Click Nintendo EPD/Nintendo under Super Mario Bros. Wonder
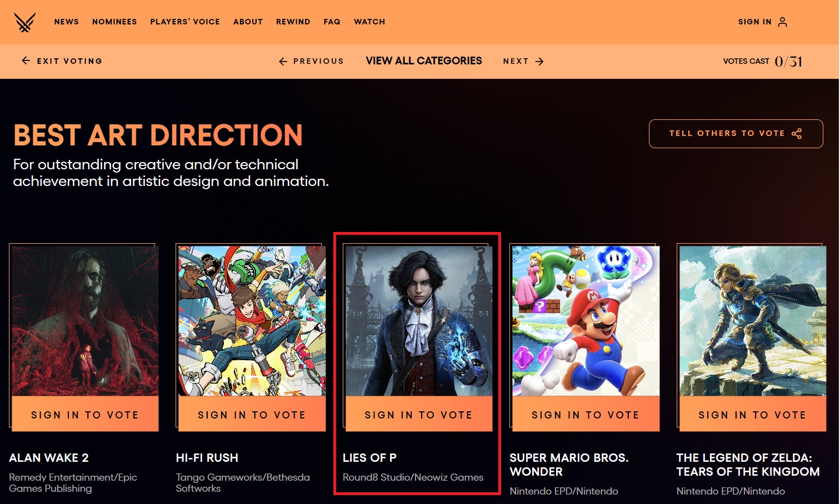Viewport: 840px width, 504px height. click(x=564, y=491)
